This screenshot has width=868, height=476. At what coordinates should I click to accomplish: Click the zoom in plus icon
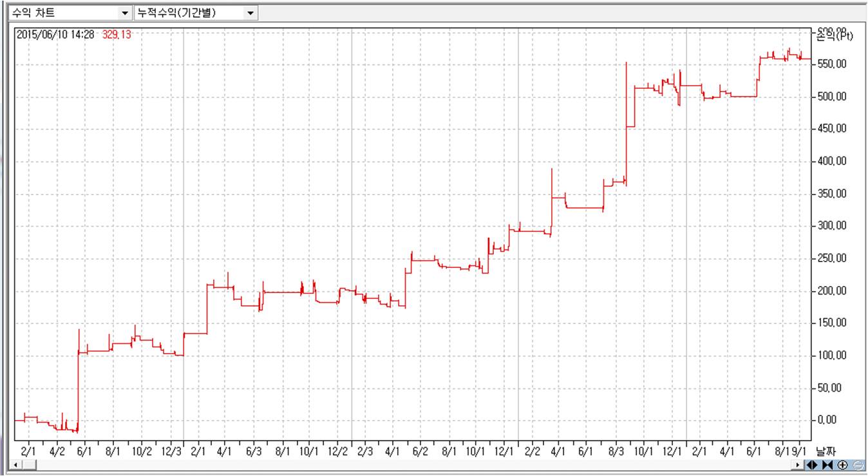coord(843,465)
